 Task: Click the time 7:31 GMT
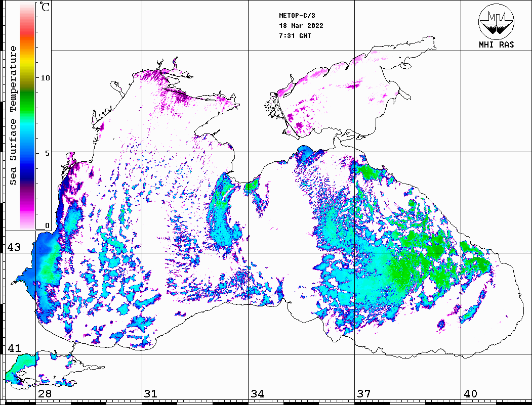click(x=295, y=36)
